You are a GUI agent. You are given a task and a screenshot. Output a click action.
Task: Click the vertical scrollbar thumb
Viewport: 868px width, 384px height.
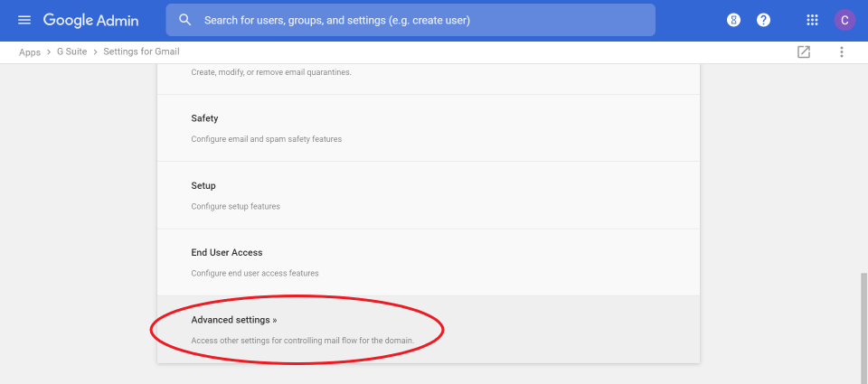863,328
